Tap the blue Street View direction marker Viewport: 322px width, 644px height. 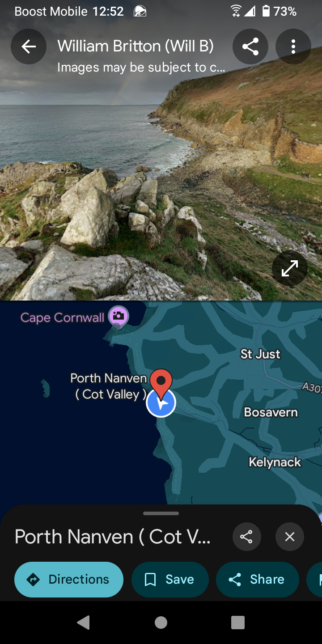tap(161, 402)
